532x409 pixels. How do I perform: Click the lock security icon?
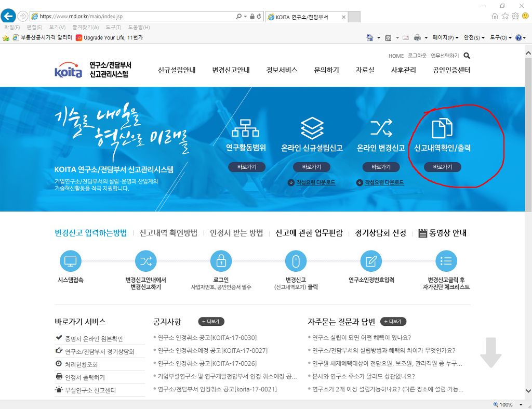[x=252, y=16]
